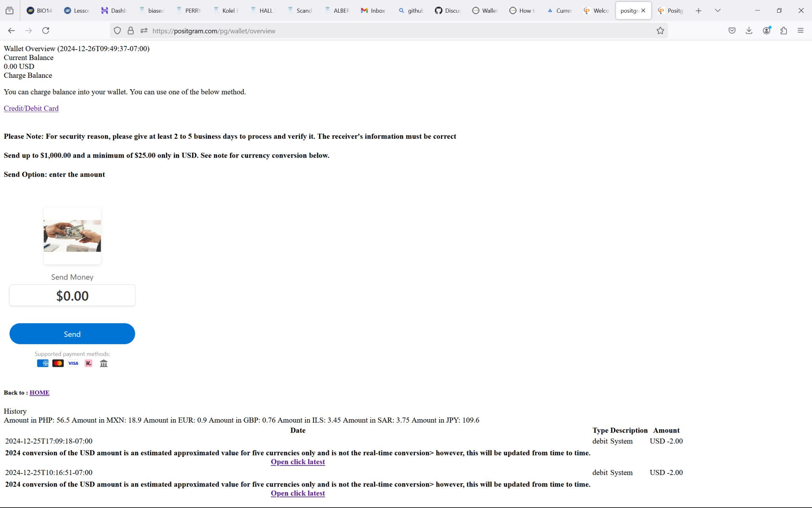Image resolution: width=812 pixels, height=508 pixels.
Task: Open the Firefox hamburger application menu
Action: [801, 31]
